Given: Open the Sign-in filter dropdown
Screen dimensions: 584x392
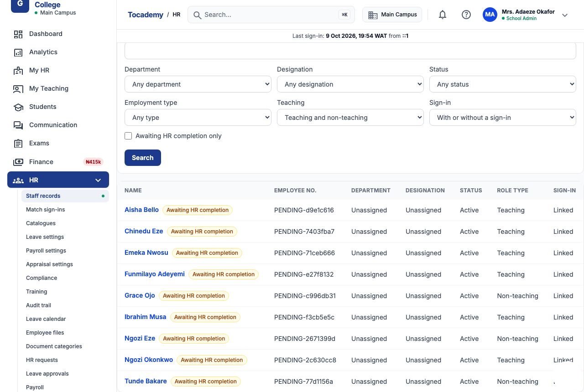Looking at the screenshot, I should click(x=503, y=118).
